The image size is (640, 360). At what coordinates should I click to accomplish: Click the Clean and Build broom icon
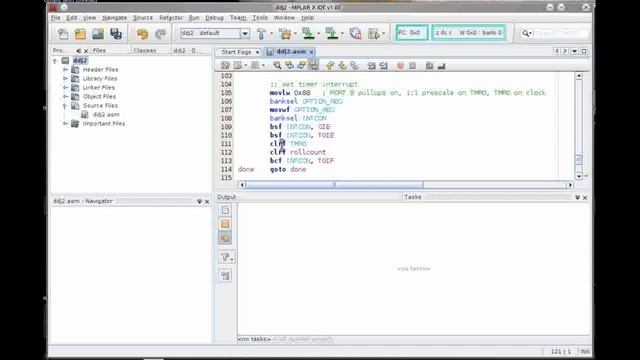pyautogui.click(x=285, y=33)
